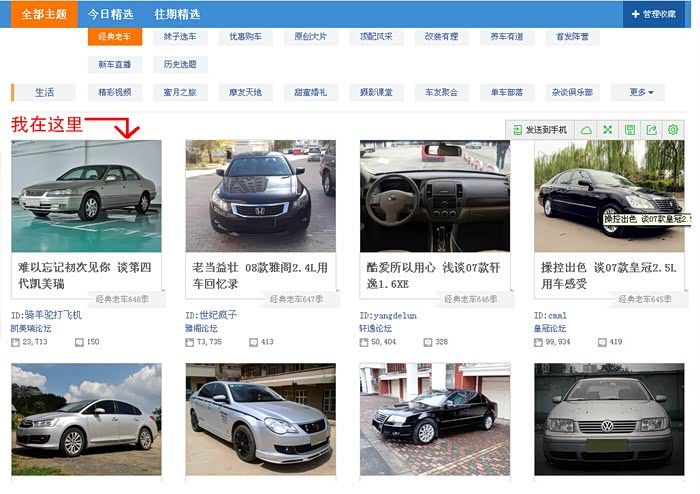Open the silver Citroen sedan thumbnail
700x494 pixels.
coord(87,419)
